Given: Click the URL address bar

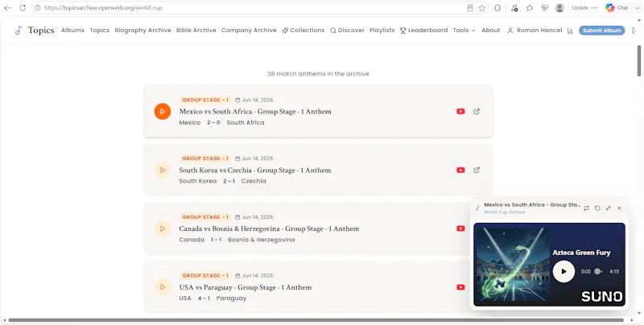Looking at the screenshot, I should 253,8.
